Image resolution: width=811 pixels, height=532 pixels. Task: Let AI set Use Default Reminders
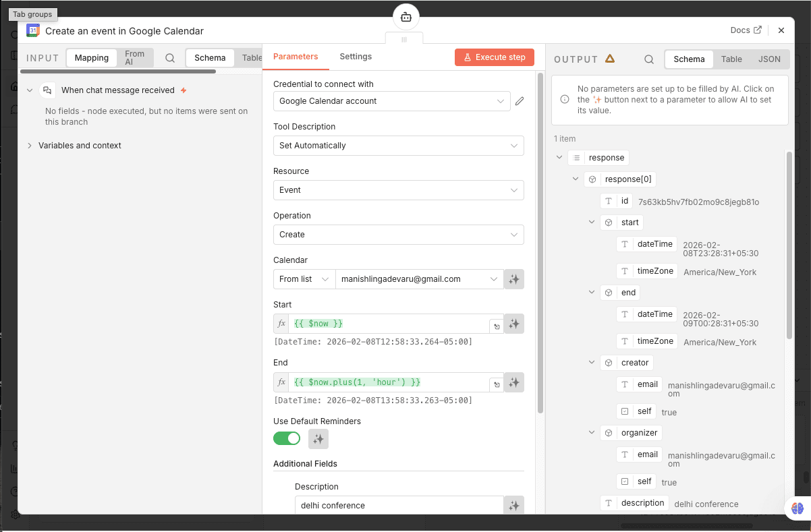coord(318,439)
